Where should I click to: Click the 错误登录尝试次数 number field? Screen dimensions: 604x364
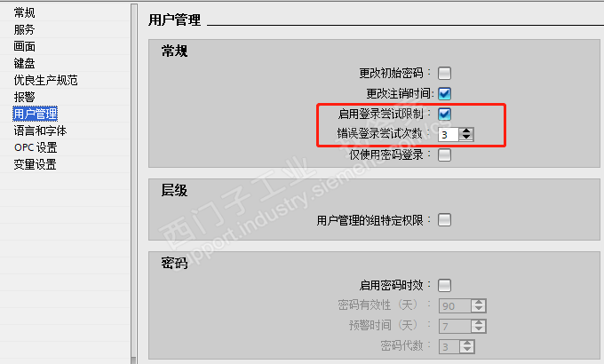(x=449, y=134)
